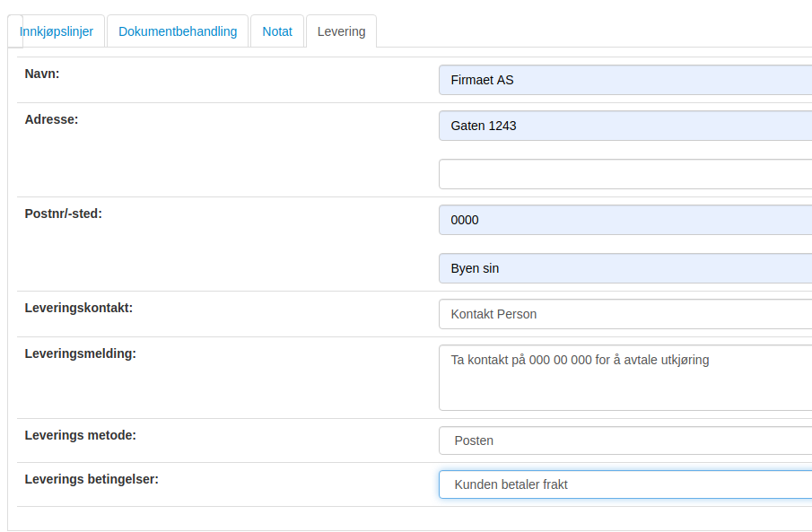The image size is (812, 532).
Task: Click the Leverings metode label
Action: pyautogui.click(x=80, y=435)
